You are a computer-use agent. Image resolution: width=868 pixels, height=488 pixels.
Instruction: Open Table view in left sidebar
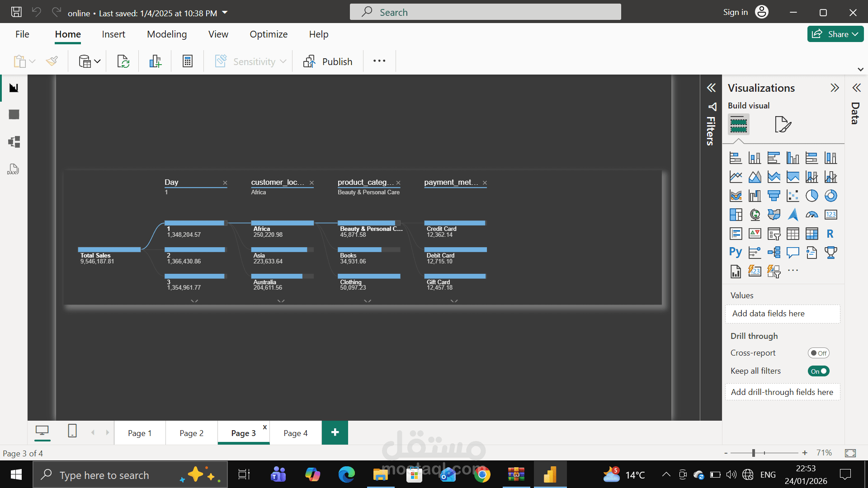[14, 115]
